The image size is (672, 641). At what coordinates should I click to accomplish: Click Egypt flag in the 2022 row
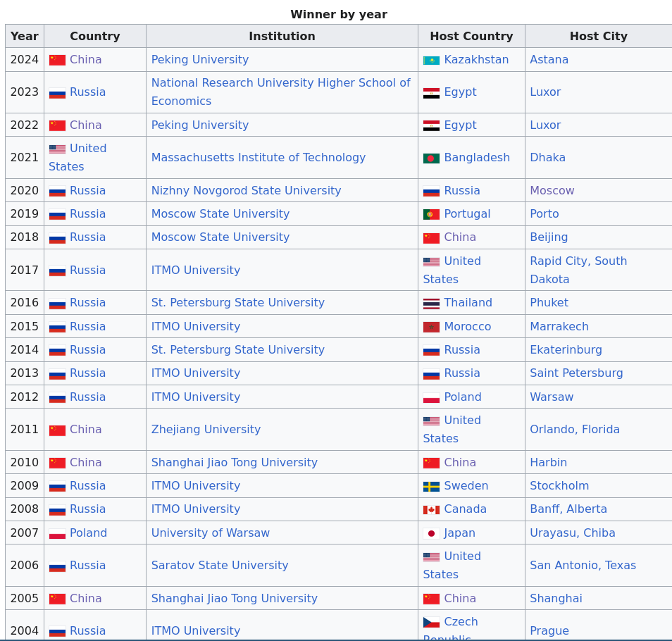(431, 126)
